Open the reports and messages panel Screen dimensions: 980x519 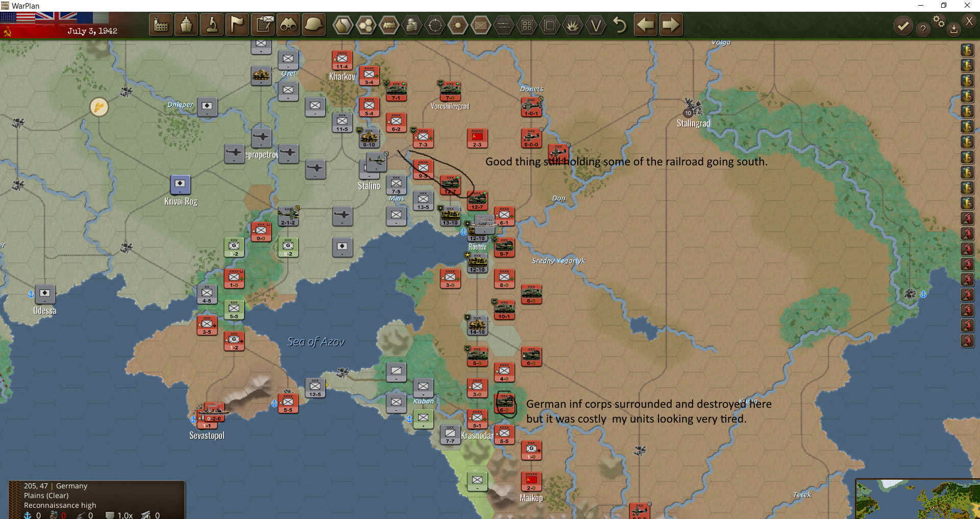[x=264, y=25]
